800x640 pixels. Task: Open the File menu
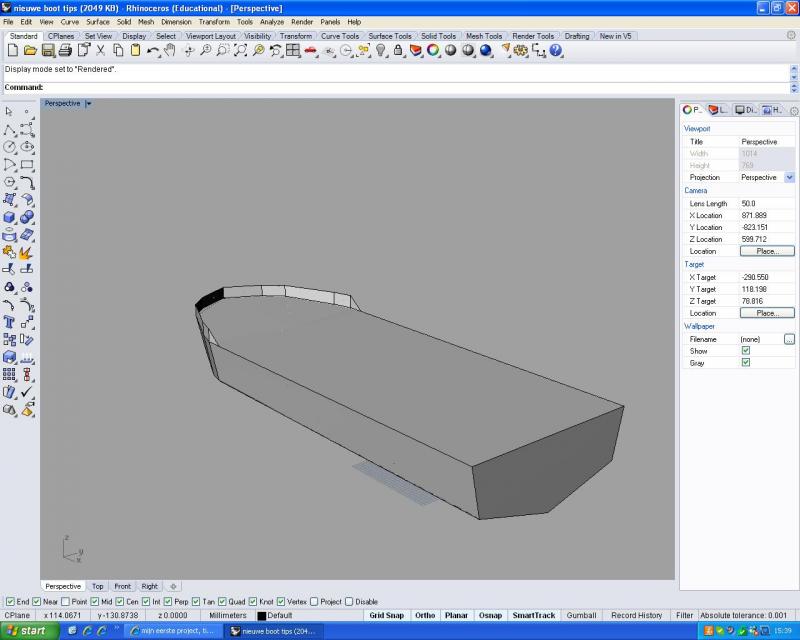[8, 22]
